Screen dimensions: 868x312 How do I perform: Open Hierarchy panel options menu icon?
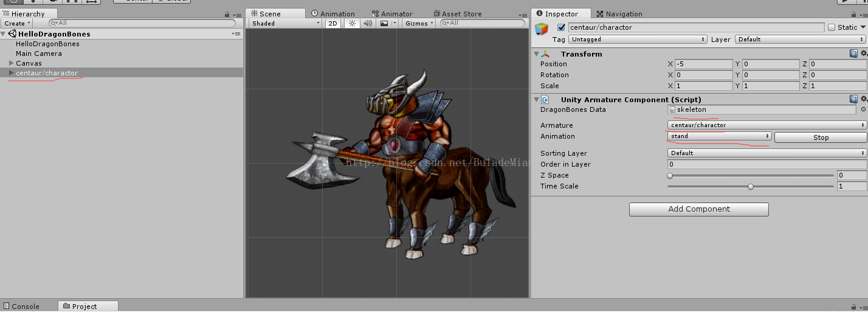point(236,15)
